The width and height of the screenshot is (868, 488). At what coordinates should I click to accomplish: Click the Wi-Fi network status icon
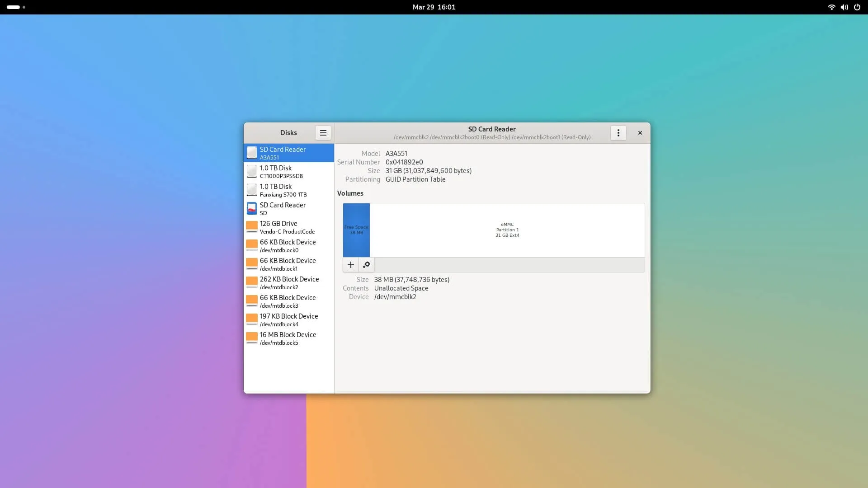tap(831, 7)
